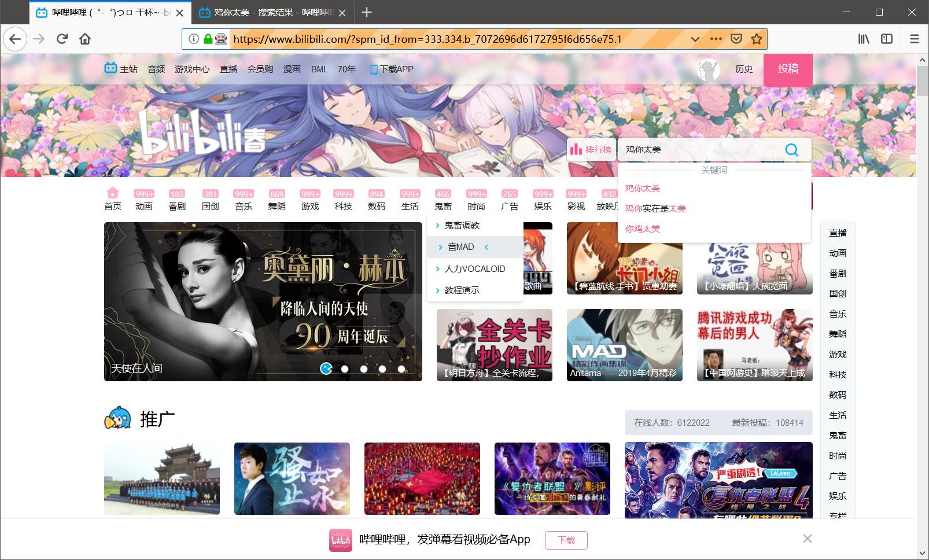Expand the URL bar history dropdown
Screen dimensions: 929x560
(x=695, y=39)
